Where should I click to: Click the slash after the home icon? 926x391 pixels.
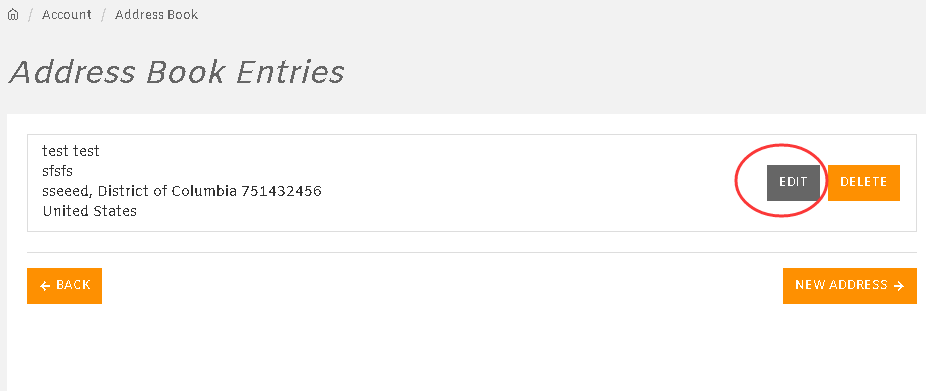pos(30,15)
